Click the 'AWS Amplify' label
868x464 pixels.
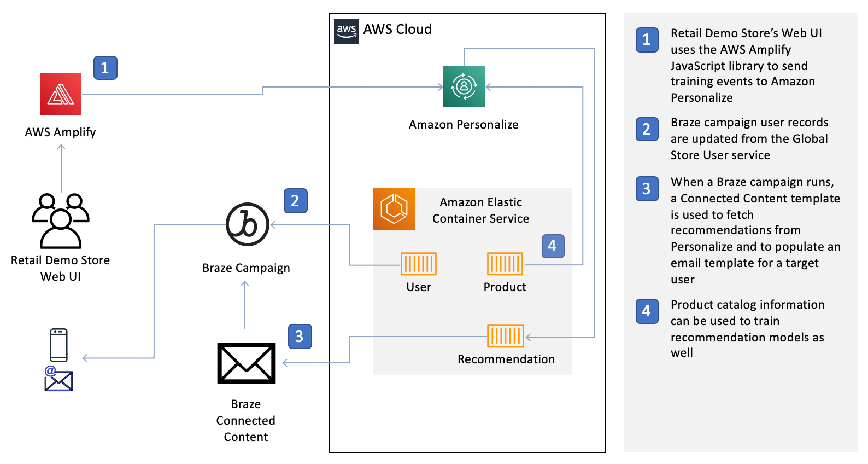60,132
